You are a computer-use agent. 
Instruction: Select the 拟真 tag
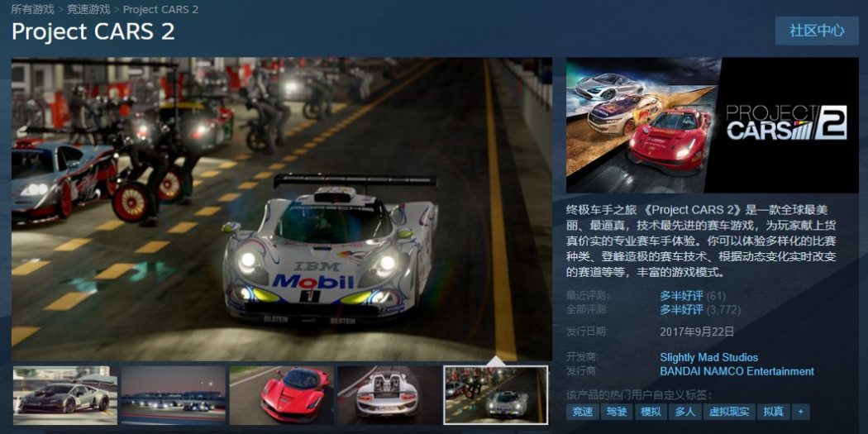[773, 412]
